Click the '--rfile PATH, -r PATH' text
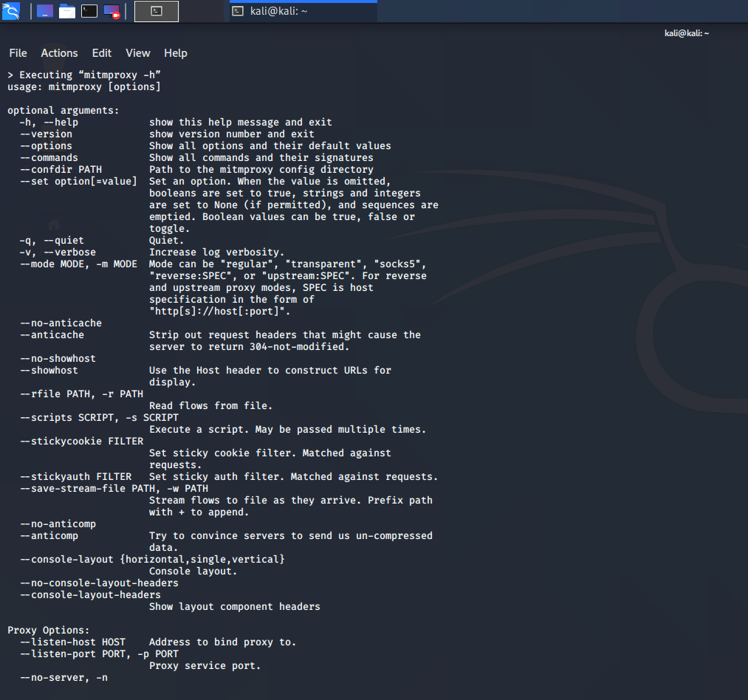 tap(81, 394)
